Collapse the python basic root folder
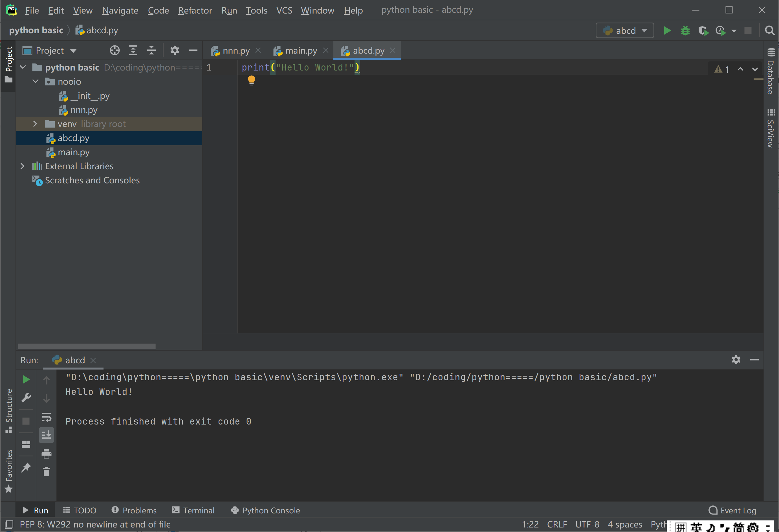The image size is (779, 532). pos(23,67)
